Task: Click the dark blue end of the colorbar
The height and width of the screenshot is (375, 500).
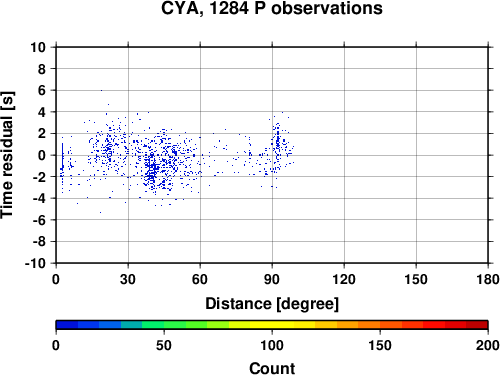Action: pyautogui.click(x=67, y=325)
